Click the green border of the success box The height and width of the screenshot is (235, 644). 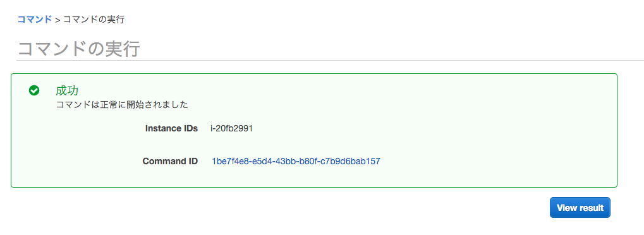314,73
